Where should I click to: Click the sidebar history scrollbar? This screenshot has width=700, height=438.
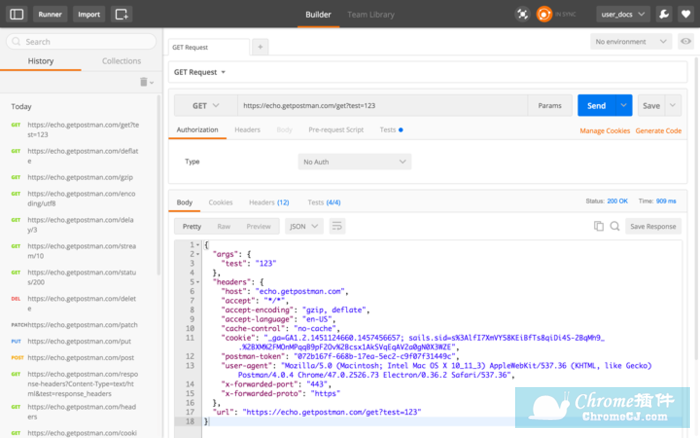click(158, 185)
